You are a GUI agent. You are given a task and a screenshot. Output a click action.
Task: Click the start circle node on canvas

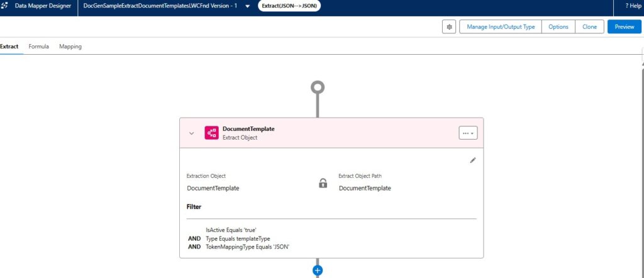[318, 87]
